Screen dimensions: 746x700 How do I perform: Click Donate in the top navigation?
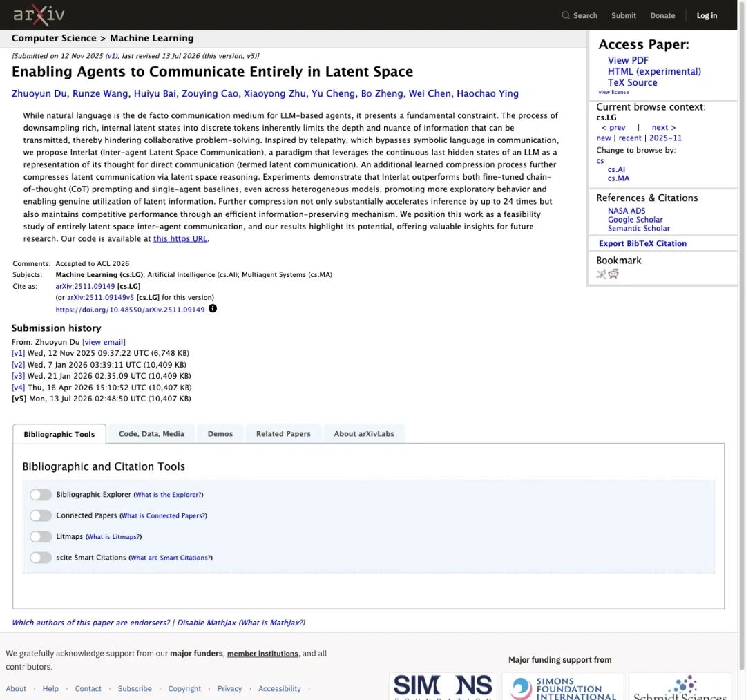(662, 15)
